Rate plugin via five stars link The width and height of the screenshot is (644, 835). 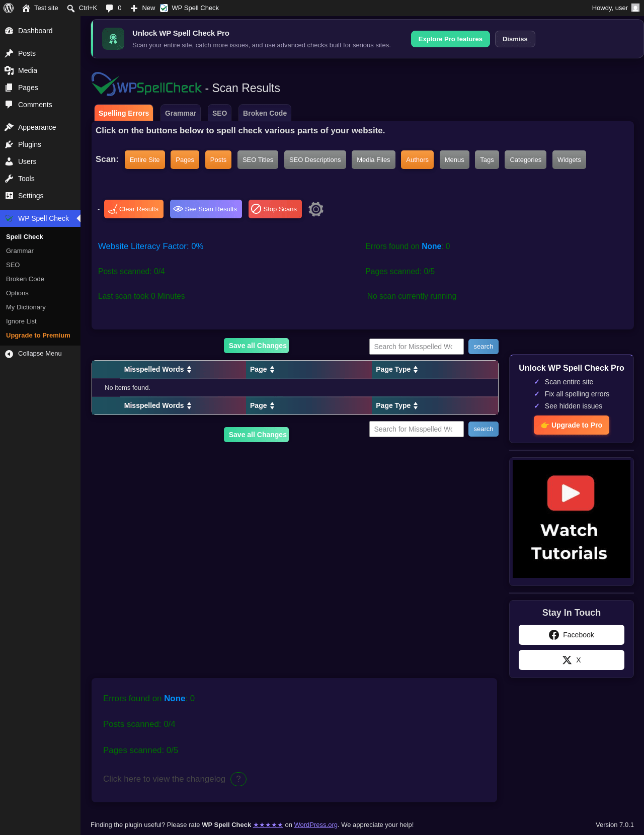(x=268, y=825)
